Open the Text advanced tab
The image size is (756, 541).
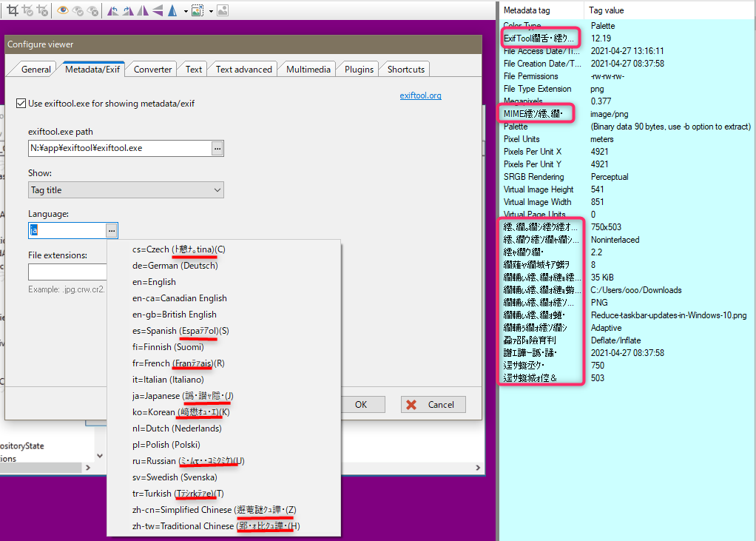point(243,70)
